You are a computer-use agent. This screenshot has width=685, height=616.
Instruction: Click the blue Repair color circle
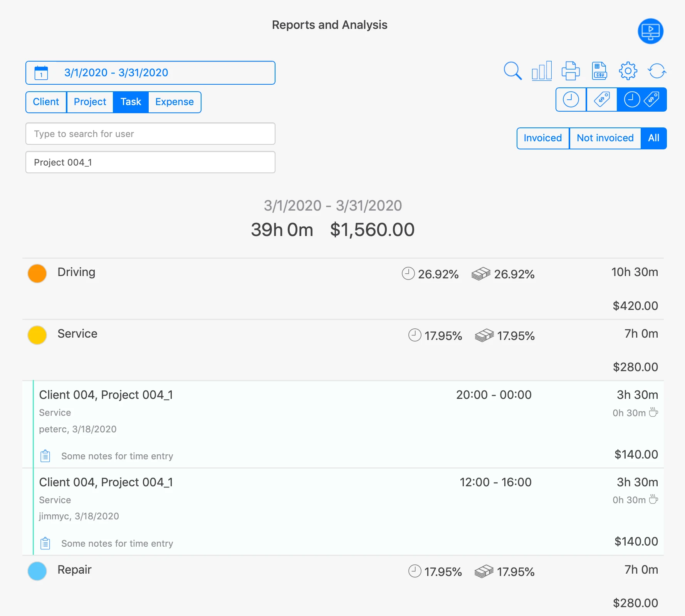(37, 571)
